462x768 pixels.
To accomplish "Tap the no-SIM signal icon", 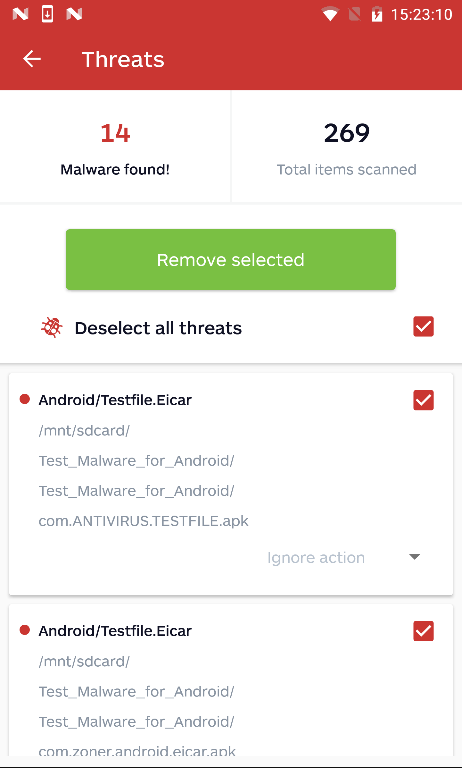I will point(354,15).
